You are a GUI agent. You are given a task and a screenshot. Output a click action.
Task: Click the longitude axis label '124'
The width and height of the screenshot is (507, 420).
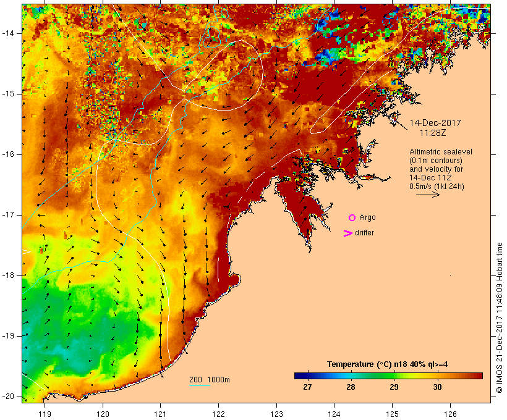coord(334,414)
